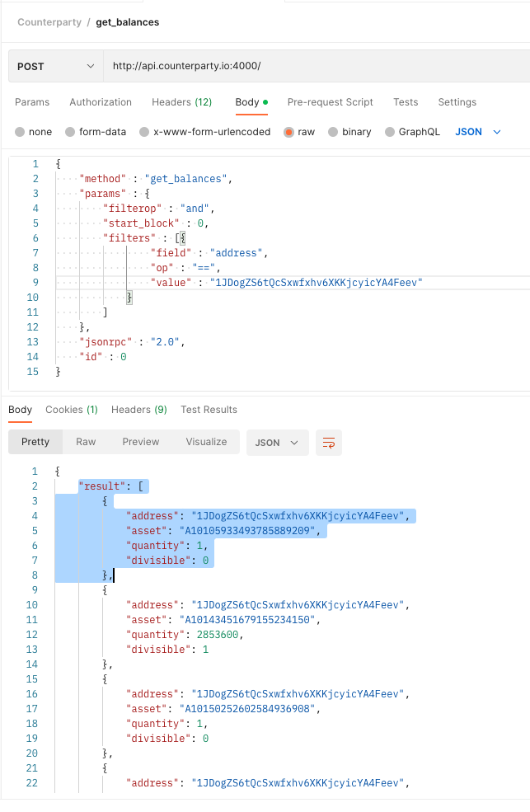530x812 pixels.
Task: Switch to the Tests tab
Action: coord(406,102)
